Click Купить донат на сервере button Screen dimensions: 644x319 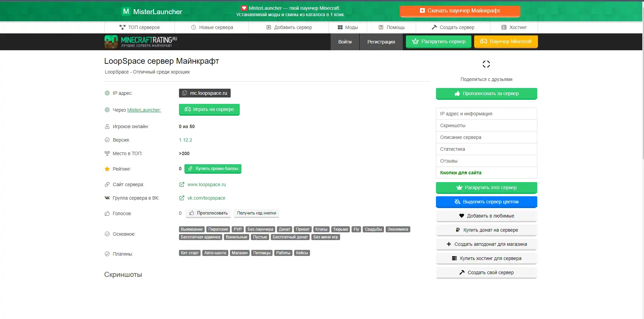point(486,230)
